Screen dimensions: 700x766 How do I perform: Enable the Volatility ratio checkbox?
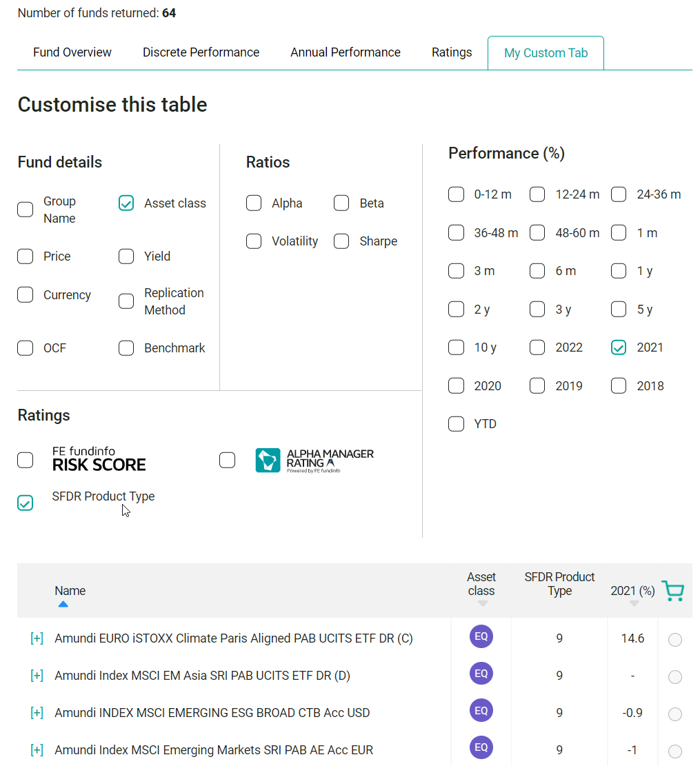tap(254, 241)
